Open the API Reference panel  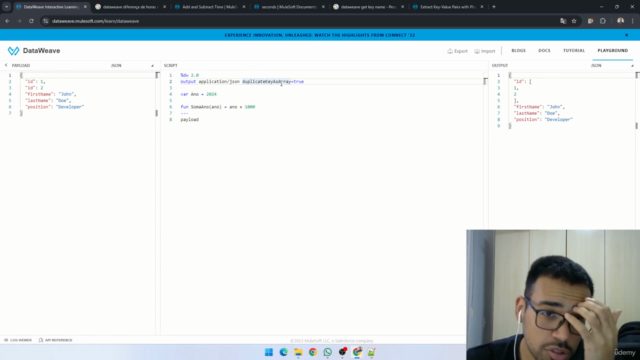[x=56, y=340]
